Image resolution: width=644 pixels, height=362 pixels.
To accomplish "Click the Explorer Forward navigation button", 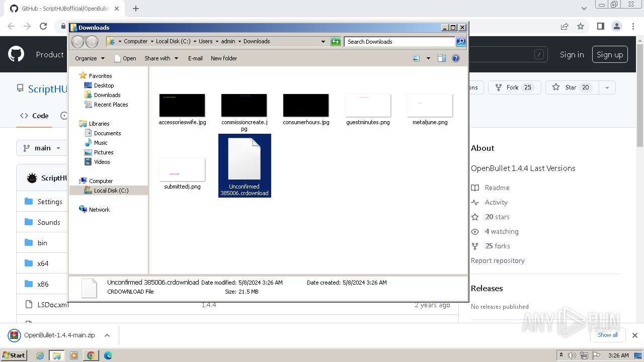I will tap(92, 42).
